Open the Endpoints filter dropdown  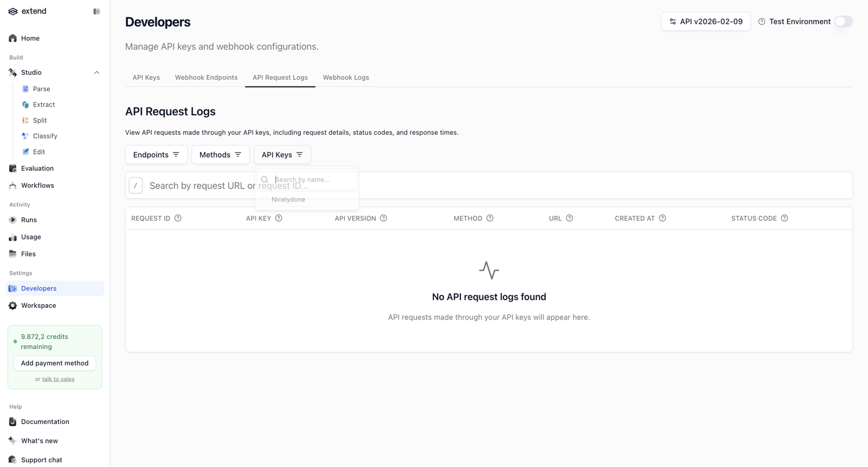pyautogui.click(x=156, y=155)
